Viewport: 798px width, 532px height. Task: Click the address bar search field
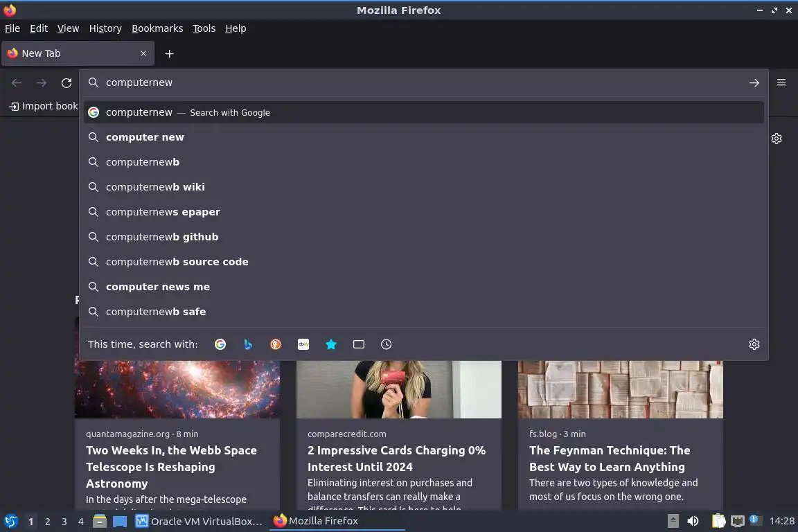pyautogui.click(x=423, y=82)
